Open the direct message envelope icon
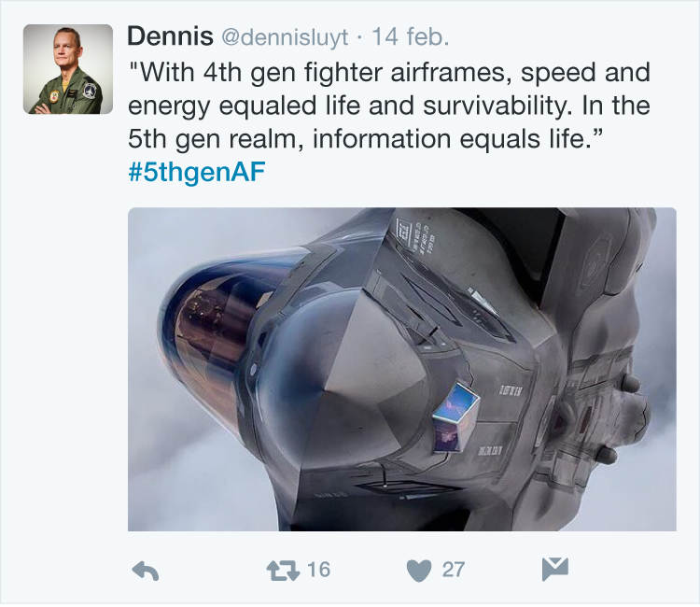This screenshot has height=607, width=700. point(554,569)
